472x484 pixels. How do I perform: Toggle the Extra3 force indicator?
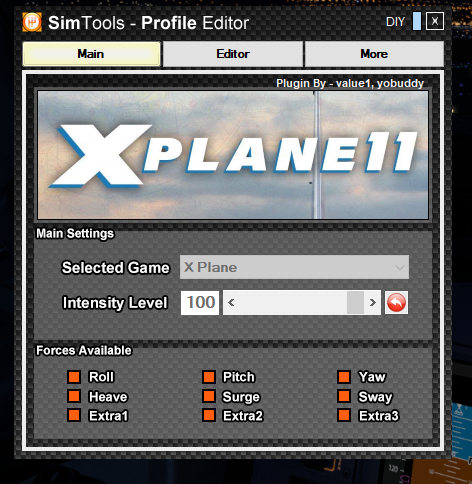(344, 416)
